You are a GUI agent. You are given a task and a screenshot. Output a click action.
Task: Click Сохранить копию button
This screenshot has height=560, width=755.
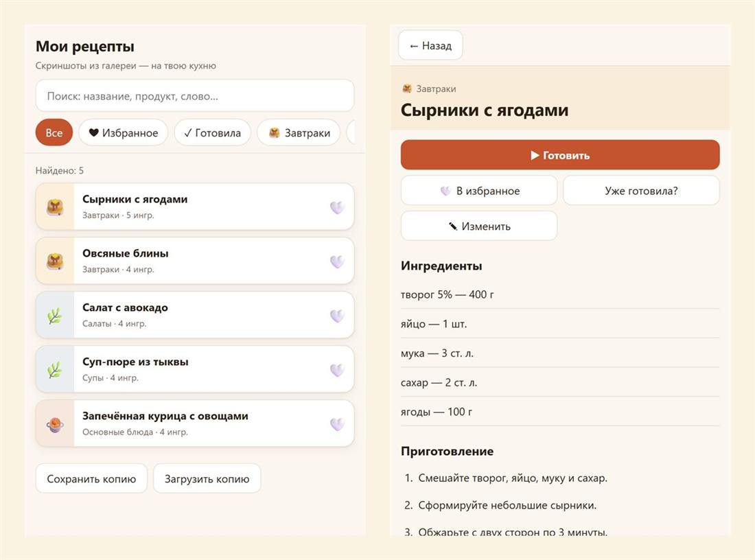91,478
